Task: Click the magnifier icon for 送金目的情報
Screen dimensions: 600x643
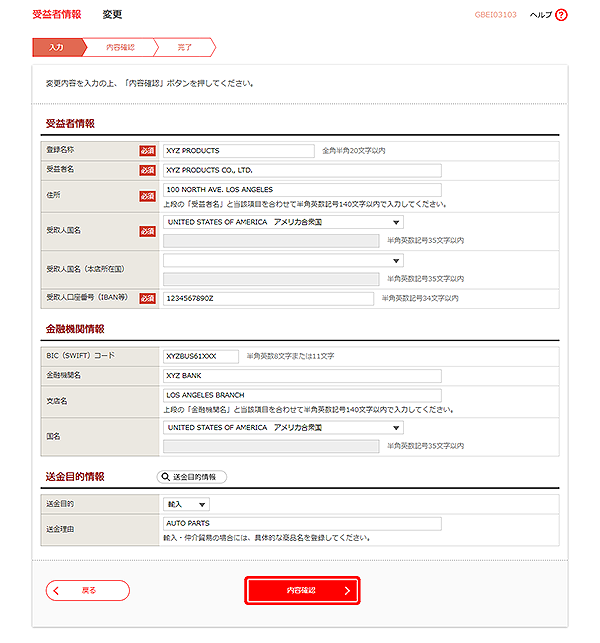Action: click(165, 477)
